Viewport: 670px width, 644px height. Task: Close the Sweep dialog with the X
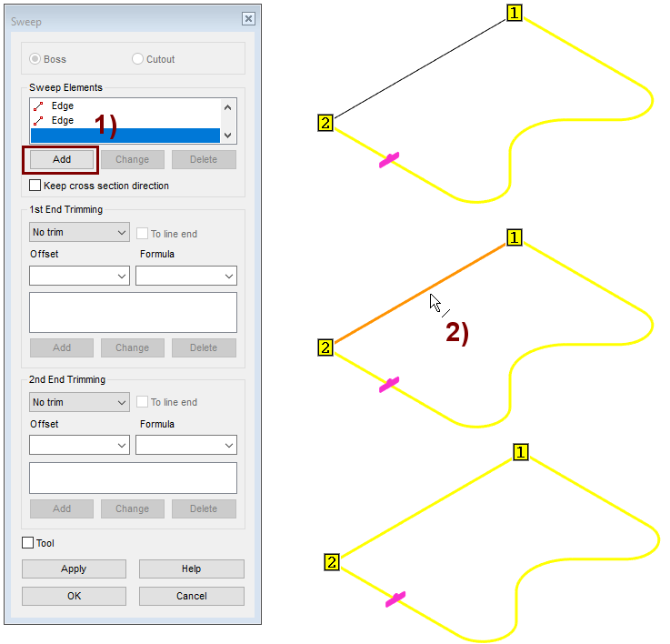[248, 19]
